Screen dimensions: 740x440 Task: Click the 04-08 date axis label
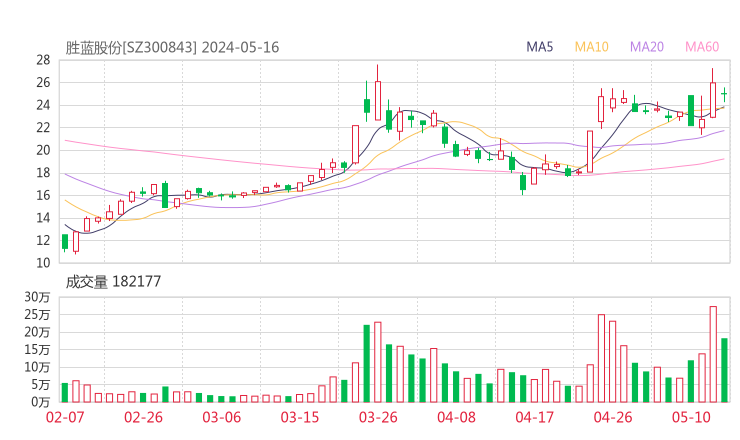click(x=456, y=417)
